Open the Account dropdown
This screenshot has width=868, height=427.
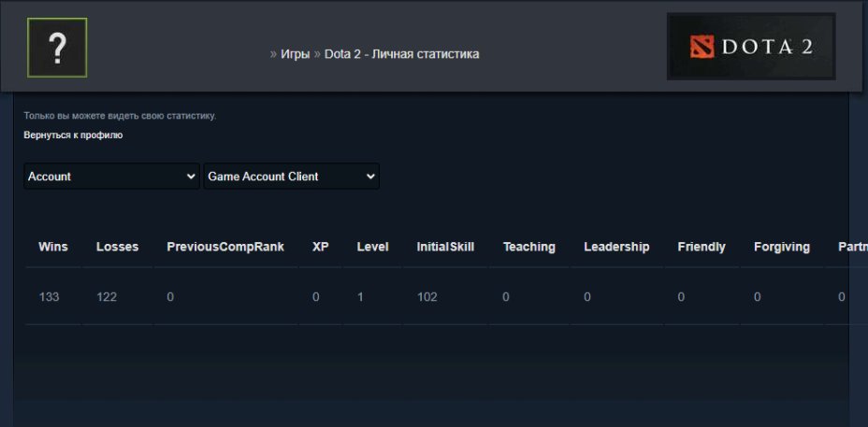coord(112,177)
